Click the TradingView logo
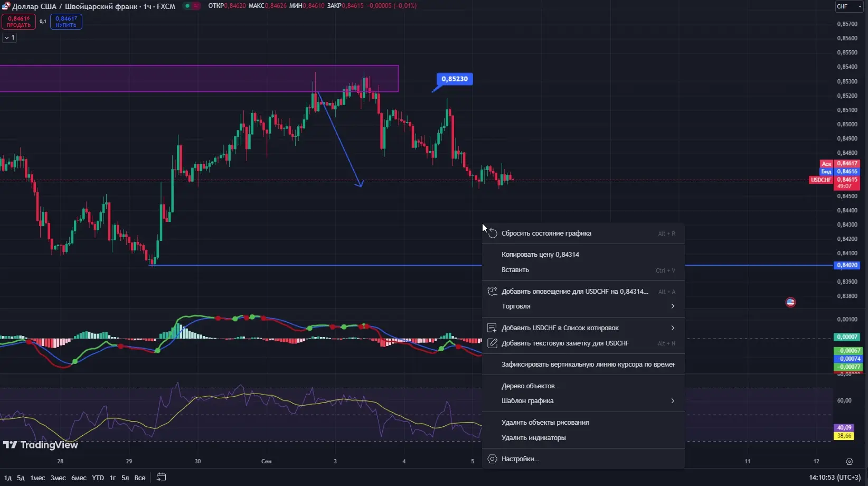The height and width of the screenshot is (486, 868). pos(41,445)
